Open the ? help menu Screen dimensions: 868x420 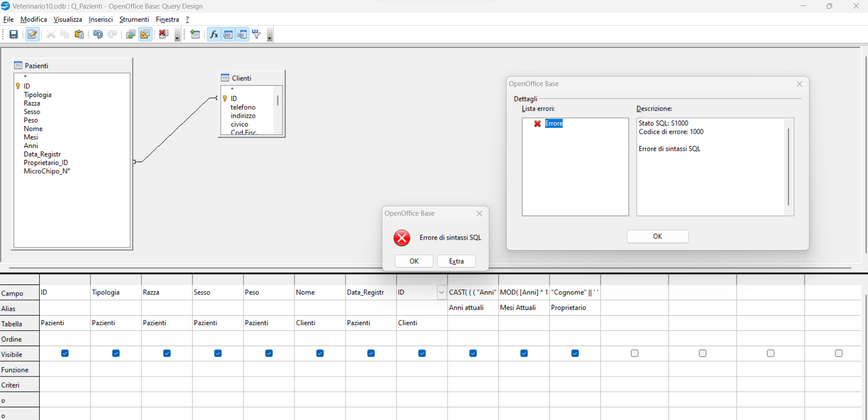[187, 19]
